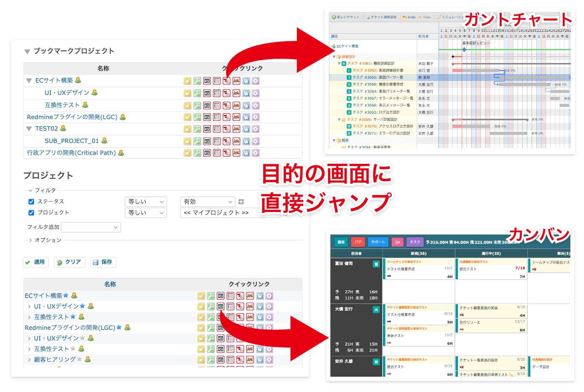Open bookmarked Redmineプラグインの開発(LGC) link

(72, 117)
